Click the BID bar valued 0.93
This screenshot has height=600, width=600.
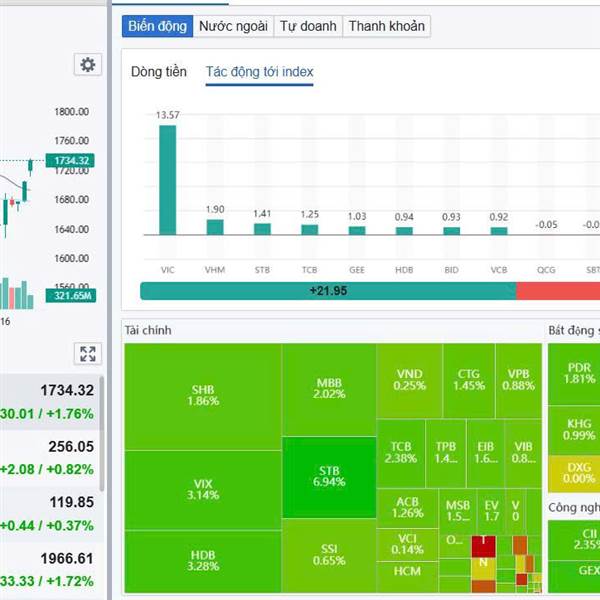click(452, 231)
